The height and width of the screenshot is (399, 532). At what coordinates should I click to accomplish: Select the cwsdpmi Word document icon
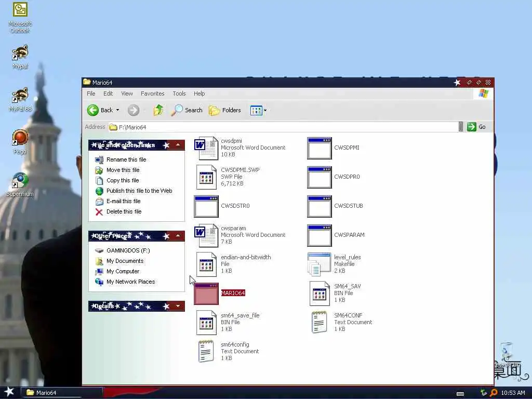[x=206, y=148]
